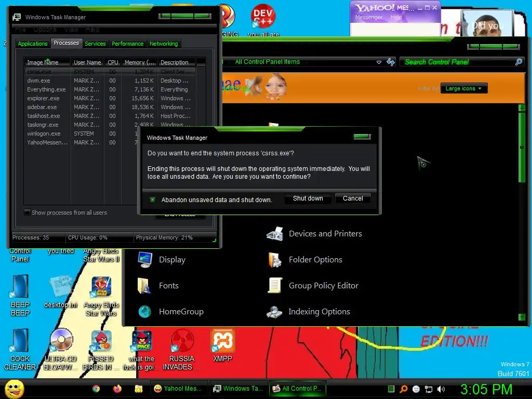This screenshot has height=399, width=532.
Task: Open the Large icons view dropdown
Action: (x=464, y=88)
